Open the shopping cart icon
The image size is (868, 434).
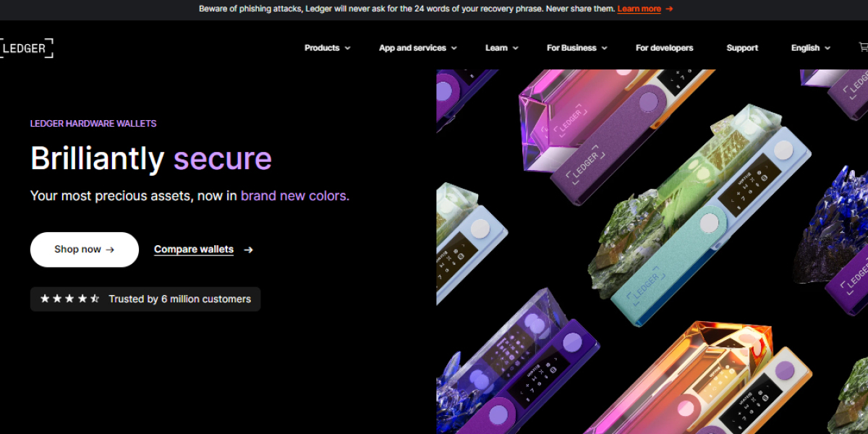click(x=863, y=47)
